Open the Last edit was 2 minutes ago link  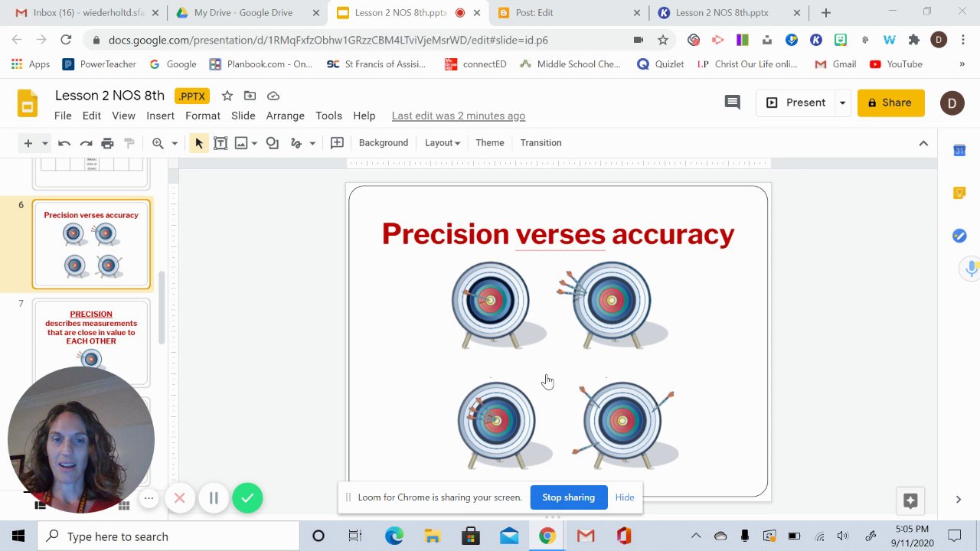pos(458,116)
